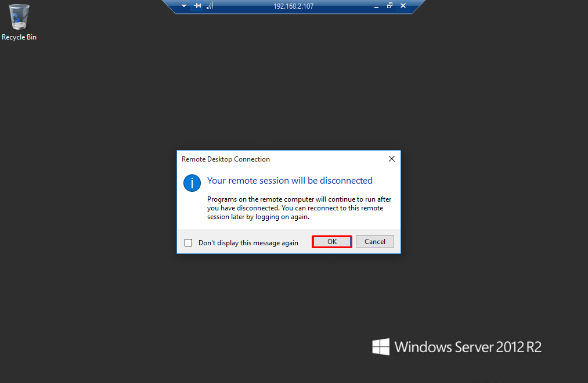Click the pin icon on the connection bar
588x383 pixels.
(197, 6)
